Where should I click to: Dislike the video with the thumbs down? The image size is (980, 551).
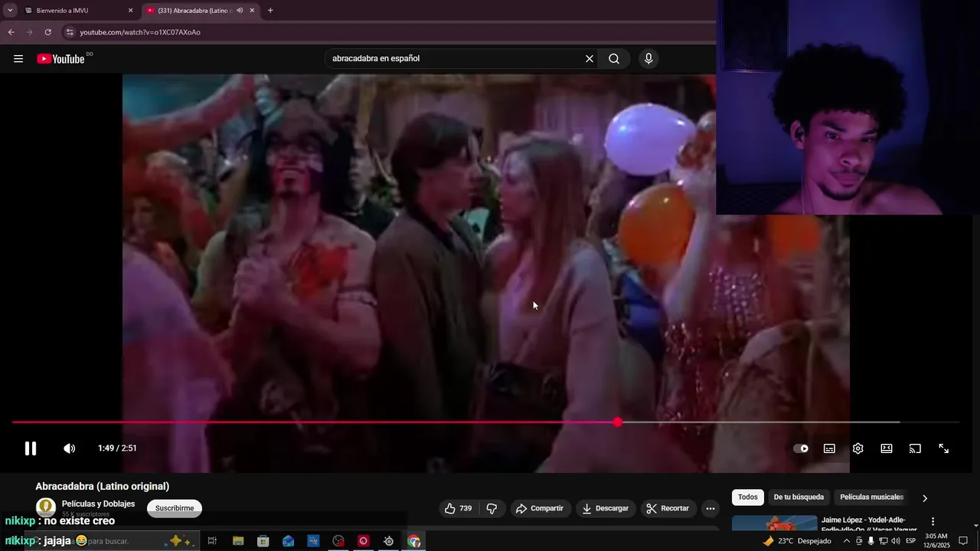click(492, 508)
